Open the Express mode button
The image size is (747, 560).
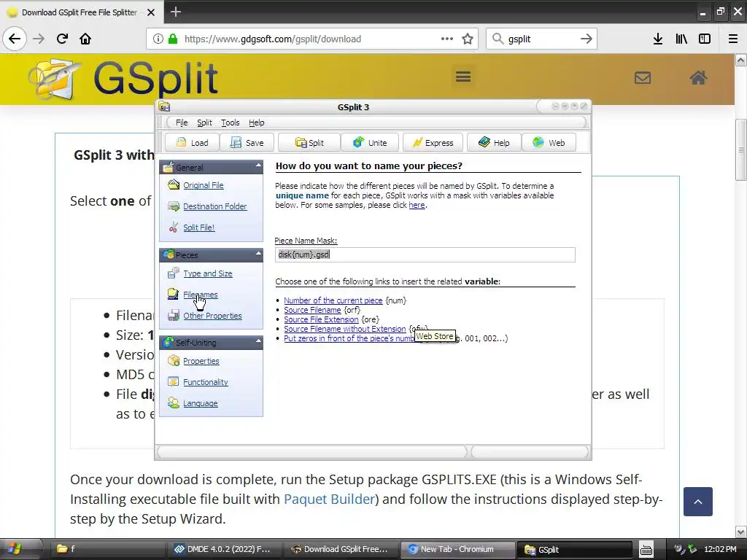pyautogui.click(x=433, y=143)
